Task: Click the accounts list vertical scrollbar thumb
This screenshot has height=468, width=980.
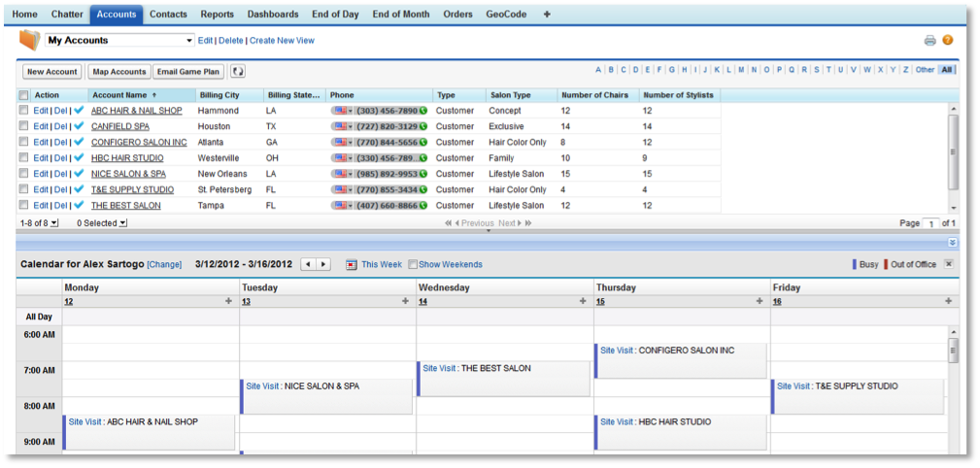Action: 953,151
